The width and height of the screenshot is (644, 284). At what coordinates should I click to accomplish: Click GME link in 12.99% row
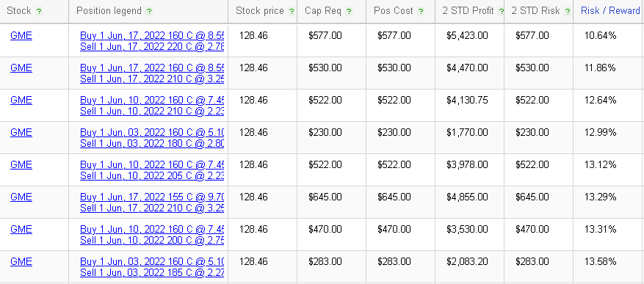pos(21,133)
